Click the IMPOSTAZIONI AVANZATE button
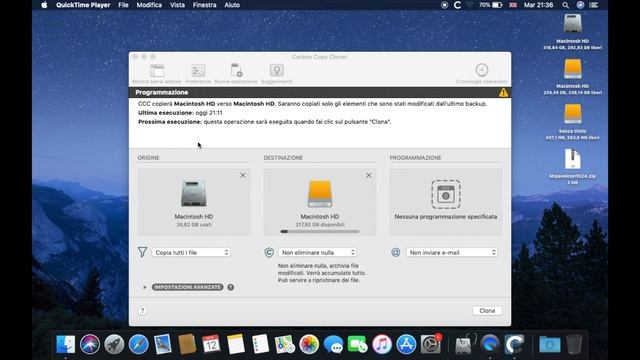Viewport: 640px width, 360px height. tap(188, 287)
